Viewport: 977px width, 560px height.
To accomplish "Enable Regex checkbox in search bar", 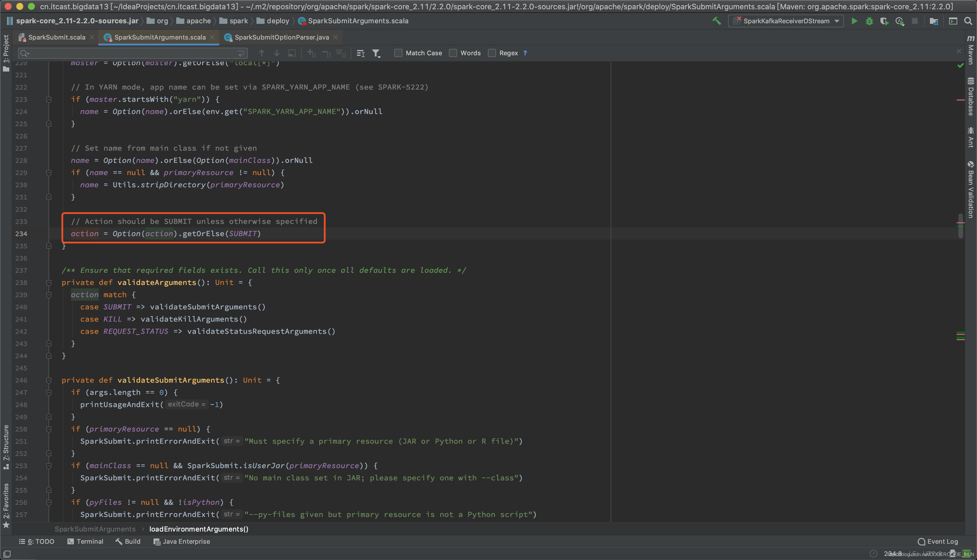I will click(493, 53).
